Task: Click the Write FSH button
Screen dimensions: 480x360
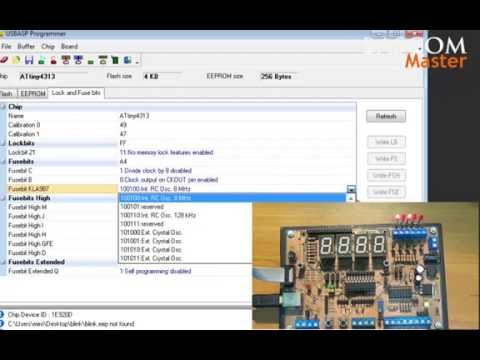Action: [x=386, y=175]
